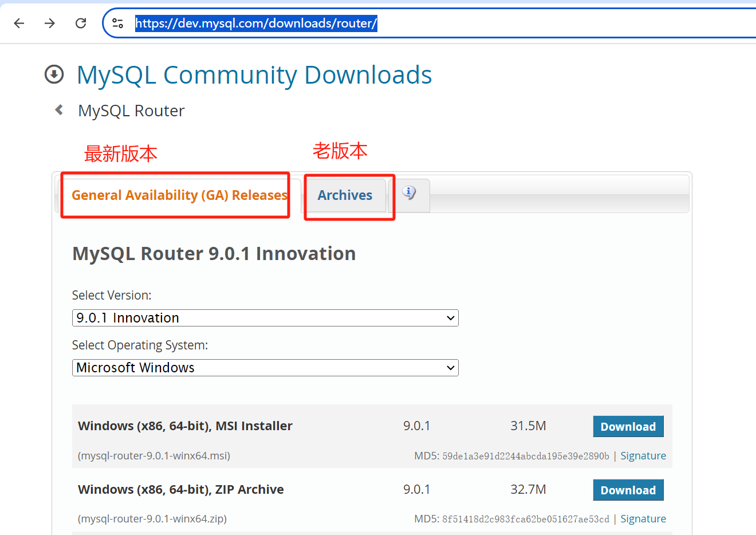This screenshot has width=756, height=535.
Task: Open the MySQL Community Downloads heading link
Action: (x=254, y=74)
